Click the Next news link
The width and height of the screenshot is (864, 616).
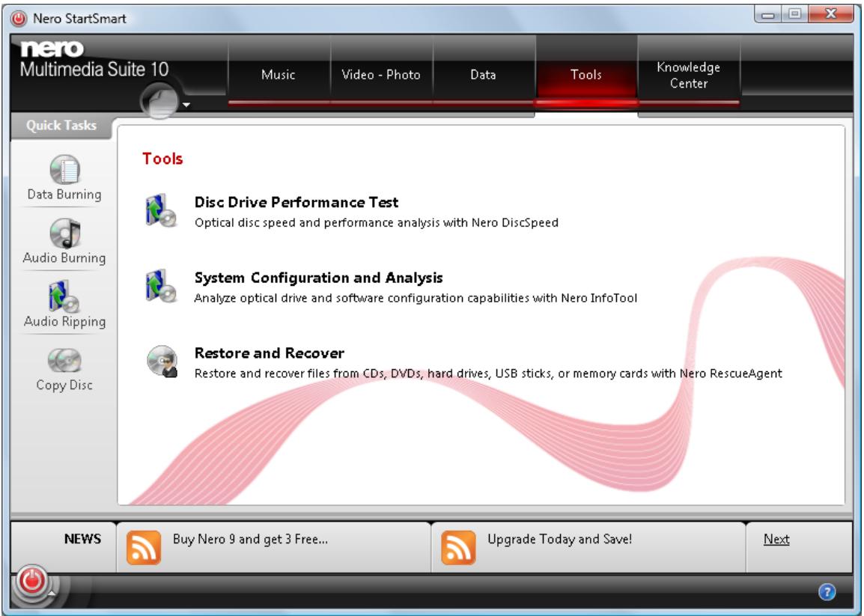[x=776, y=540]
